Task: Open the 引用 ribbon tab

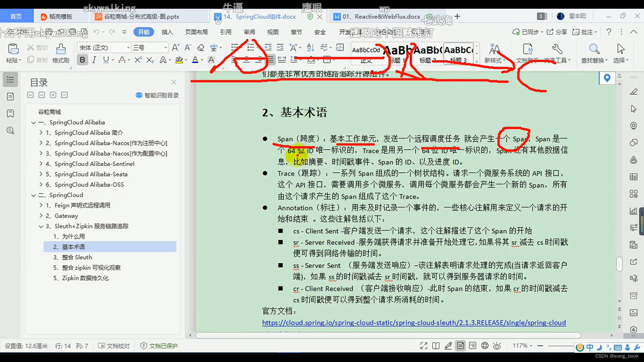Action: tap(226, 32)
